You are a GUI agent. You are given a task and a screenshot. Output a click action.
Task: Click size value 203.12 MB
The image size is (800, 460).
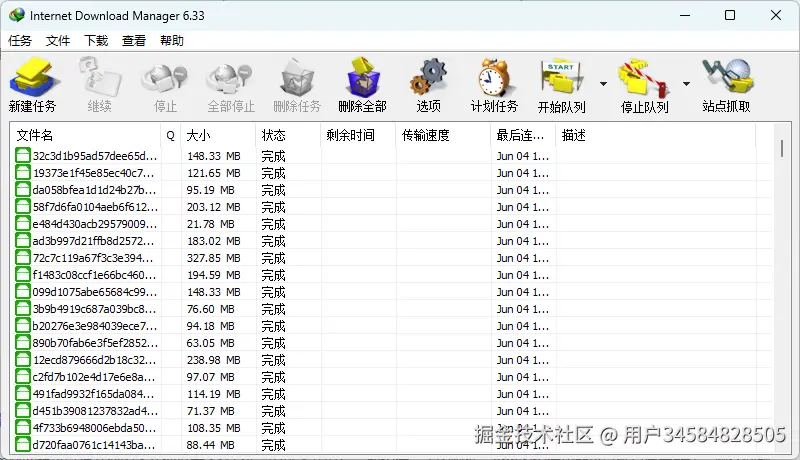pyautogui.click(x=213, y=207)
